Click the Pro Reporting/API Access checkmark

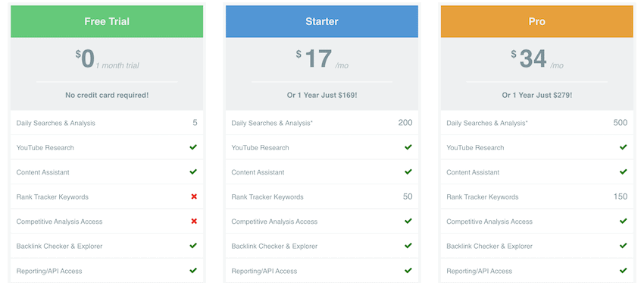pos(624,270)
